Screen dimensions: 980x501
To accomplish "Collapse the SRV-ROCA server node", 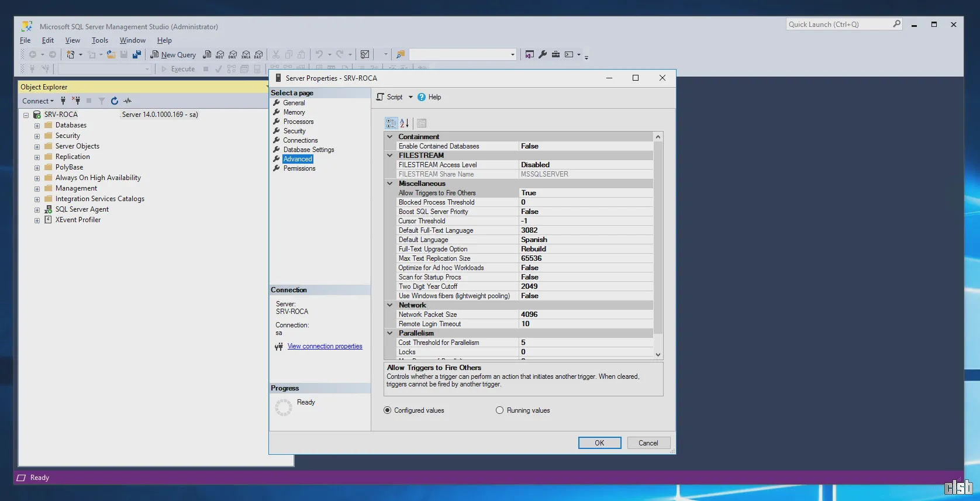I will (26, 115).
